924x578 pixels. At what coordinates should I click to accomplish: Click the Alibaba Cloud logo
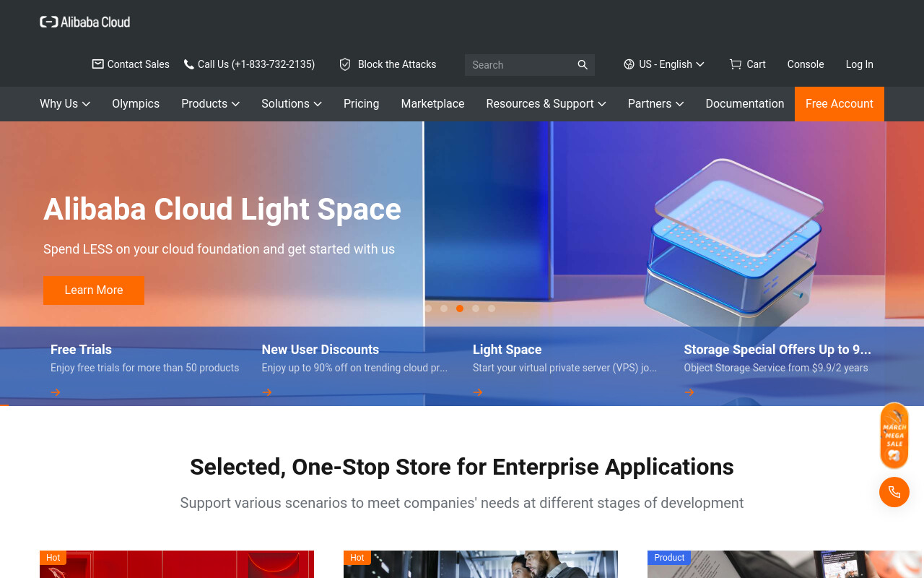click(x=85, y=22)
